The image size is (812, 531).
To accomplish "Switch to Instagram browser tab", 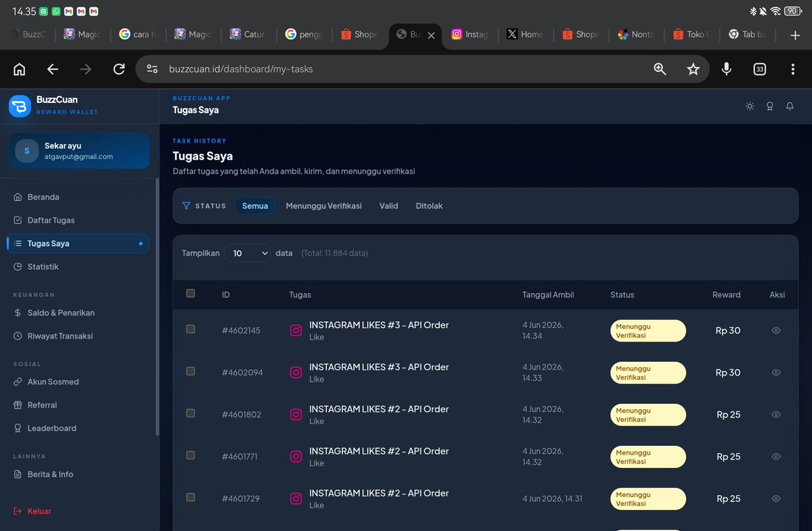I will [470, 34].
